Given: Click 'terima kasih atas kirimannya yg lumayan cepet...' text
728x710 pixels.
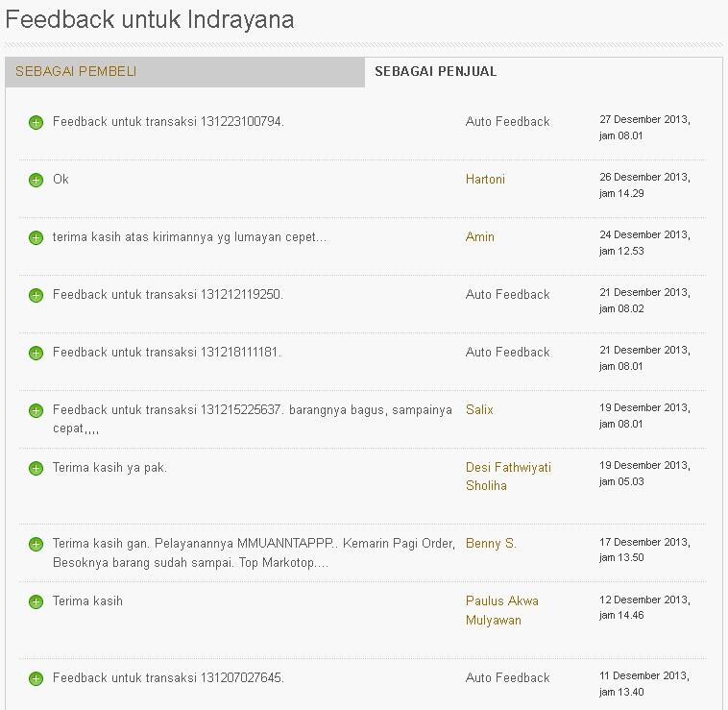Looking at the screenshot, I should pyautogui.click(x=189, y=237).
